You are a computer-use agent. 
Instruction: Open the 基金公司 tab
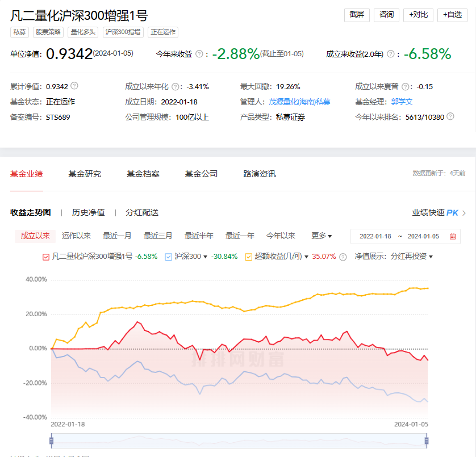point(201,174)
